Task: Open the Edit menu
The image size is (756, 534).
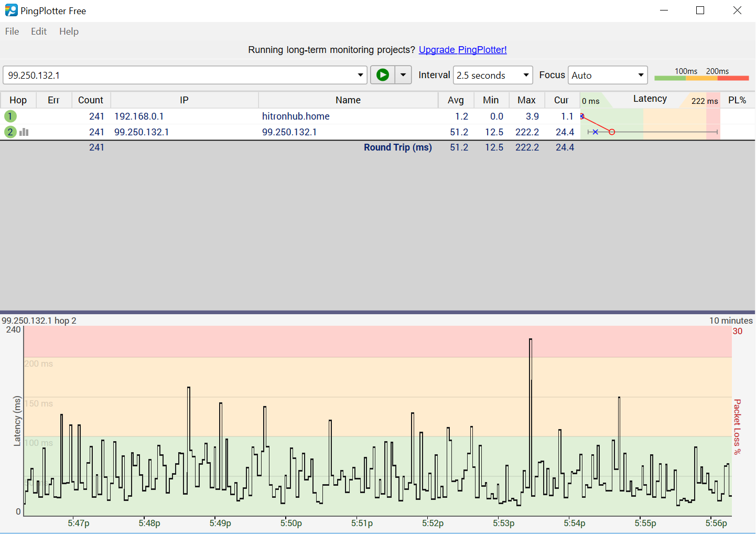Action: pyautogui.click(x=39, y=31)
